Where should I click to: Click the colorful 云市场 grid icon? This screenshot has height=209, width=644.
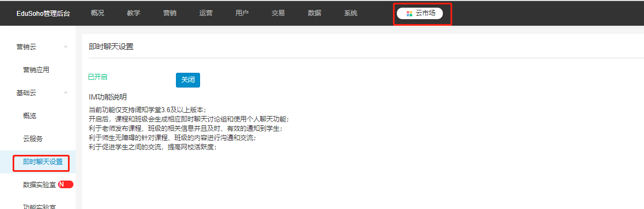(409, 14)
